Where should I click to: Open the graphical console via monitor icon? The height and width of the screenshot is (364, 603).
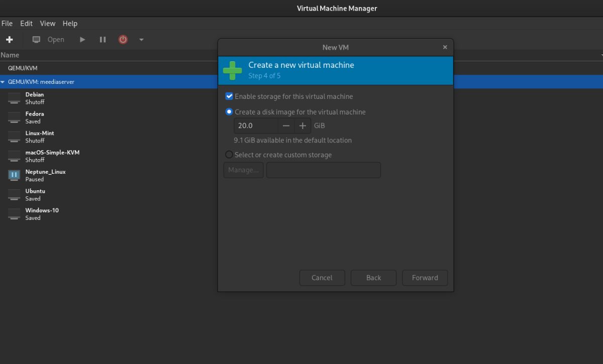[x=36, y=39]
